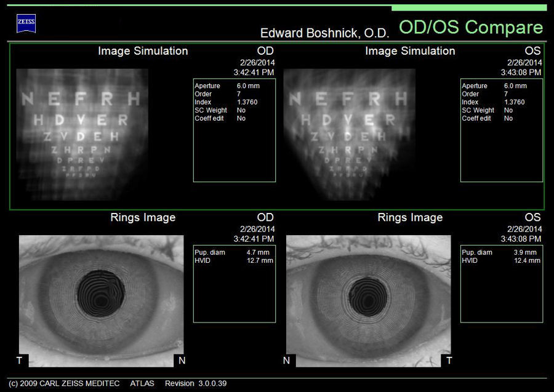Viewport: 554px width, 392px height.
Task: Click the OD/OS Compare title
Action: pos(471,28)
